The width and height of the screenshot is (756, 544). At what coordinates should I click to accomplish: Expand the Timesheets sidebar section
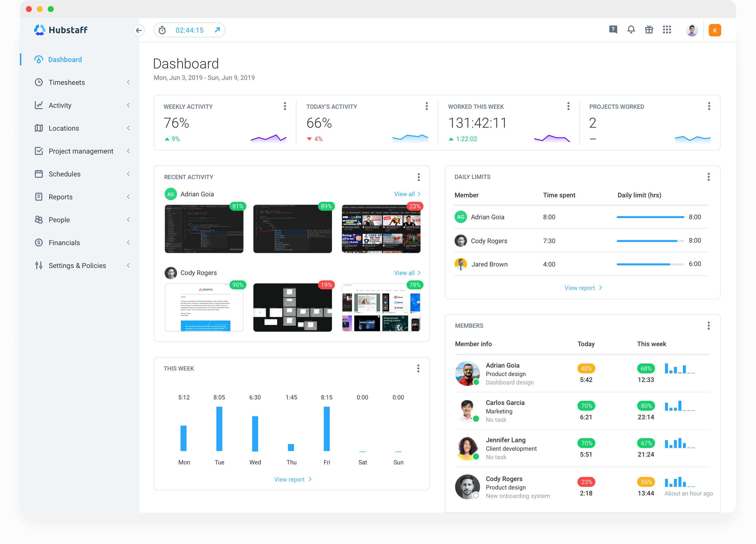click(129, 82)
